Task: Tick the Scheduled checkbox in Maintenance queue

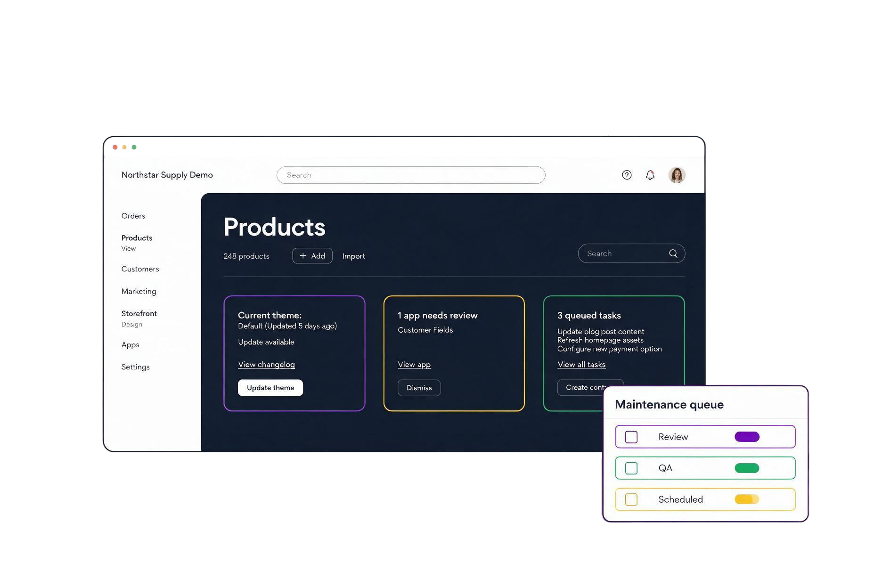Action: pyautogui.click(x=631, y=499)
